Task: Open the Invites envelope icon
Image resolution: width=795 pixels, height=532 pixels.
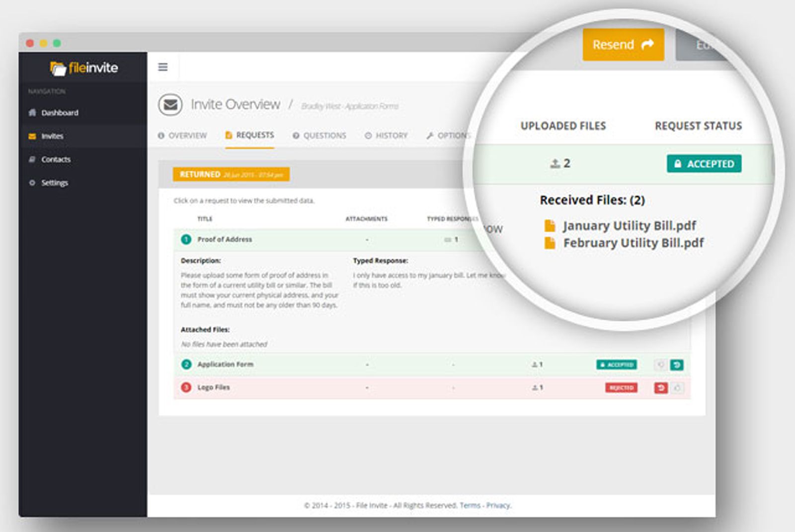Action: [x=31, y=136]
